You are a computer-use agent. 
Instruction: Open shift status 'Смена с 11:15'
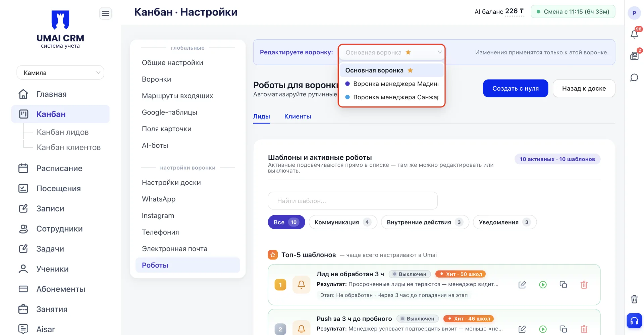coord(573,12)
